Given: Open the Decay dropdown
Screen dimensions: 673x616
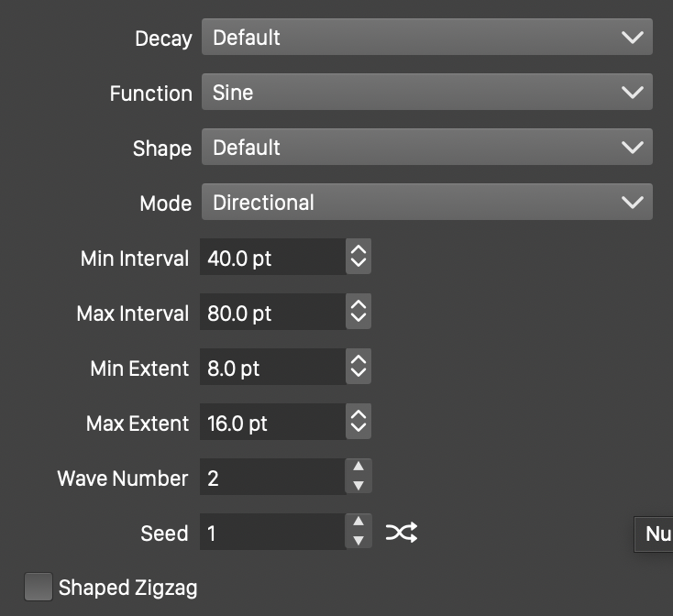Looking at the screenshot, I should [426, 38].
